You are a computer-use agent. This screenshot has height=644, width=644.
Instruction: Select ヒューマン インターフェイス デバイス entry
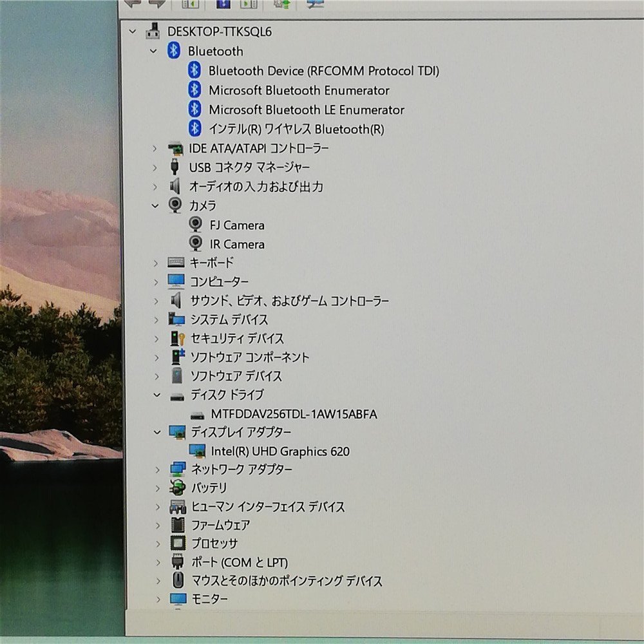click(x=268, y=507)
